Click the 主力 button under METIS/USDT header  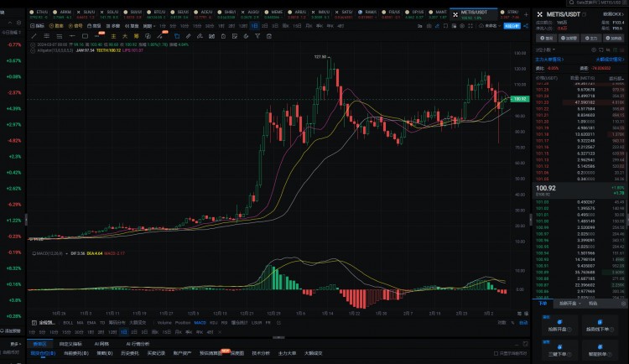591,38
